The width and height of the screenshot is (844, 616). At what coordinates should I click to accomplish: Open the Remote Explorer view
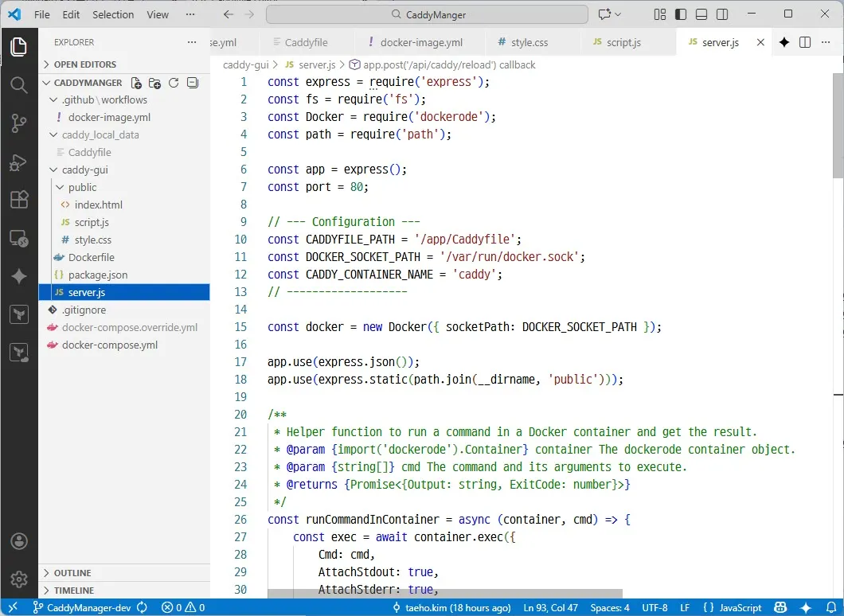[x=19, y=238]
